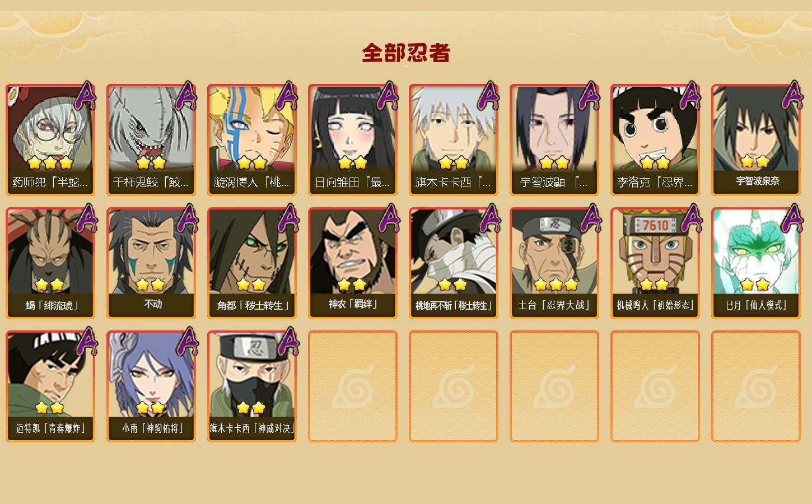The height and width of the screenshot is (504, 812).
Task: Open the 迈特凯「青春爆炸」 card
Action: [50, 386]
